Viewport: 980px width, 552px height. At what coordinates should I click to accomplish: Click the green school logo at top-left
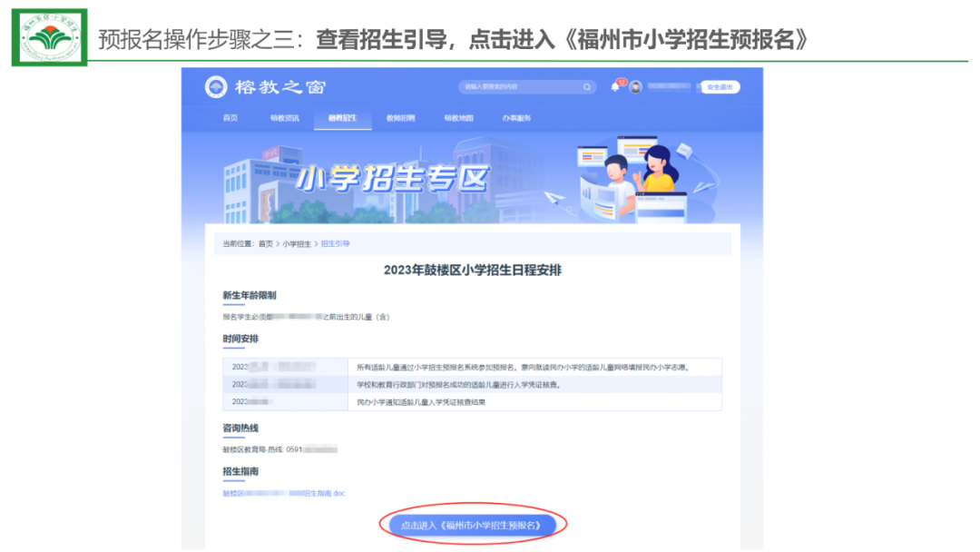[x=50, y=37]
